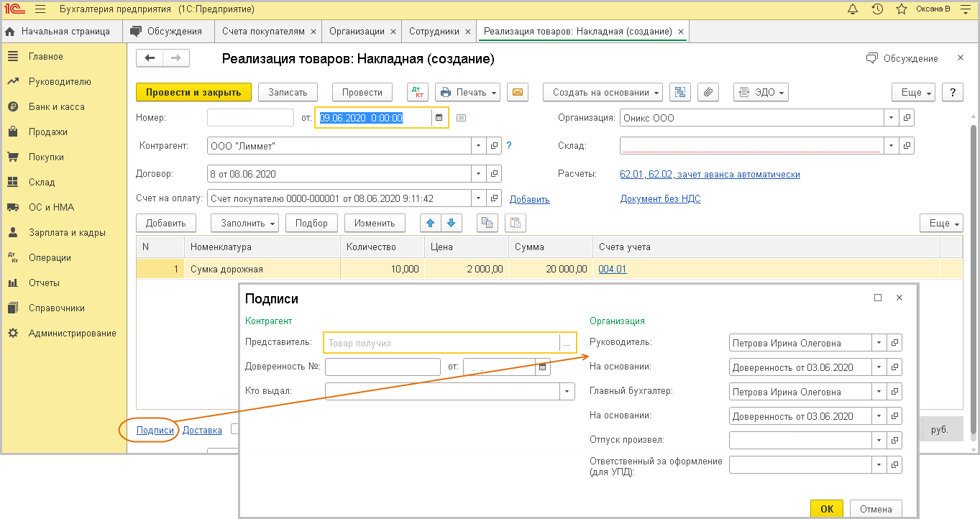This screenshot has height=519, width=980.
Task: Expand the Заполнить dropdown
Action: point(244,223)
